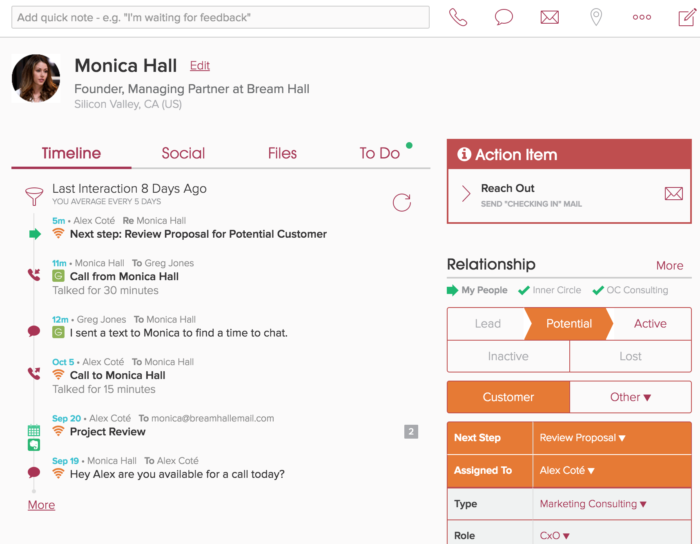Open the Review Proposal next step dropdown
This screenshot has height=544, width=700.
click(x=583, y=438)
